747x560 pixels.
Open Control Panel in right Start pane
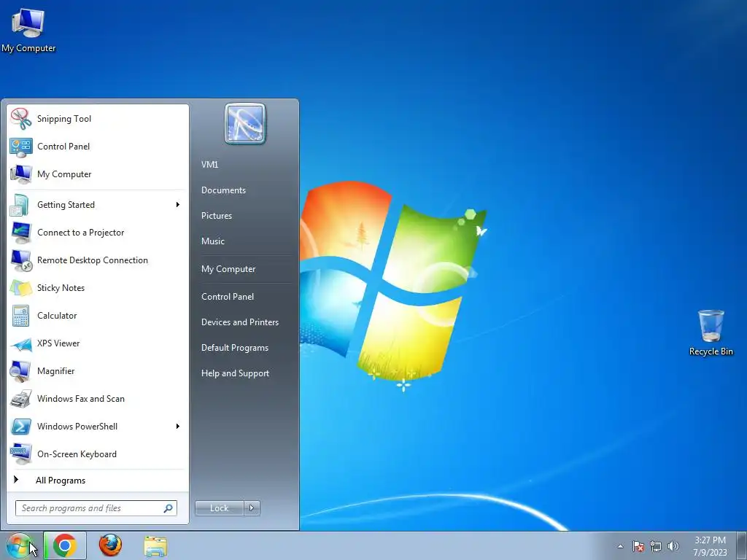click(228, 297)
